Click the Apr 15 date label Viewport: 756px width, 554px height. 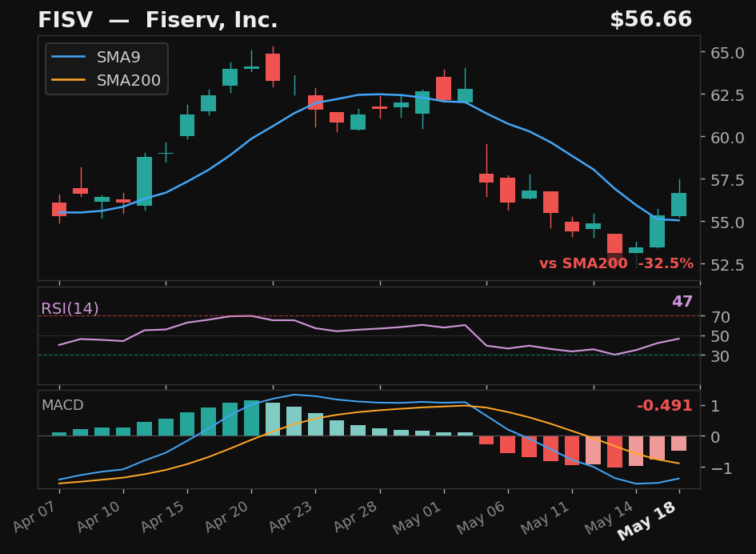coord(162,517)
